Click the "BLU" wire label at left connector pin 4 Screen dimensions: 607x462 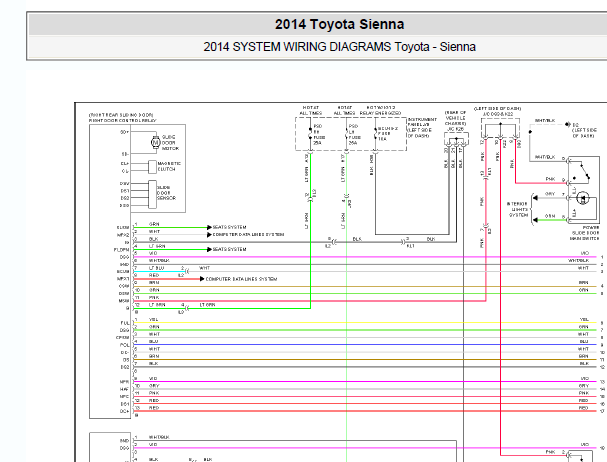click(x=153, y=342)
